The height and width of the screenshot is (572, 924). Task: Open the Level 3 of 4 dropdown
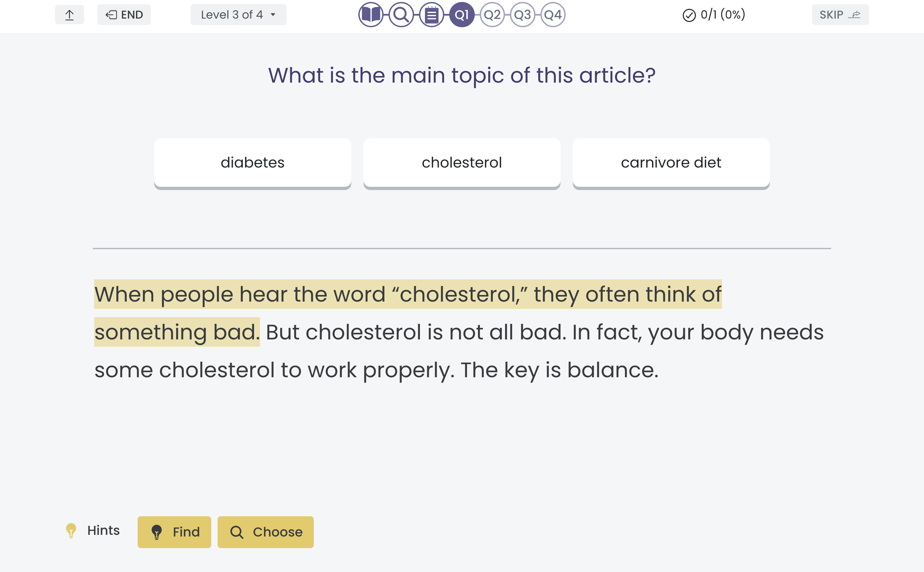(x=238, y=15)
